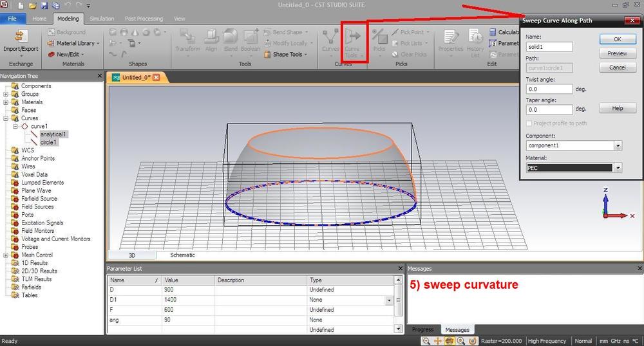Click the Twist angle input field
Image resolution: width=644 pixels, height=346 pixels.
(549, 89)
